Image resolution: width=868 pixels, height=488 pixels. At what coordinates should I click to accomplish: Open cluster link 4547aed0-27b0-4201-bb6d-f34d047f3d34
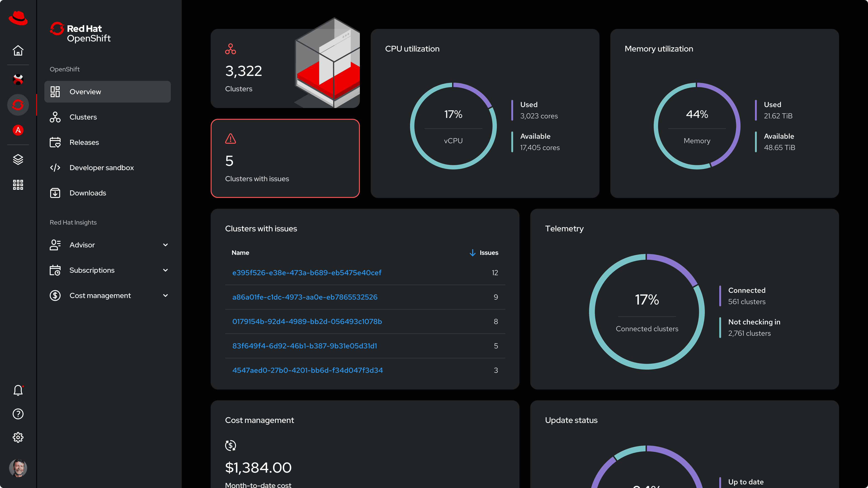[307, 370]
